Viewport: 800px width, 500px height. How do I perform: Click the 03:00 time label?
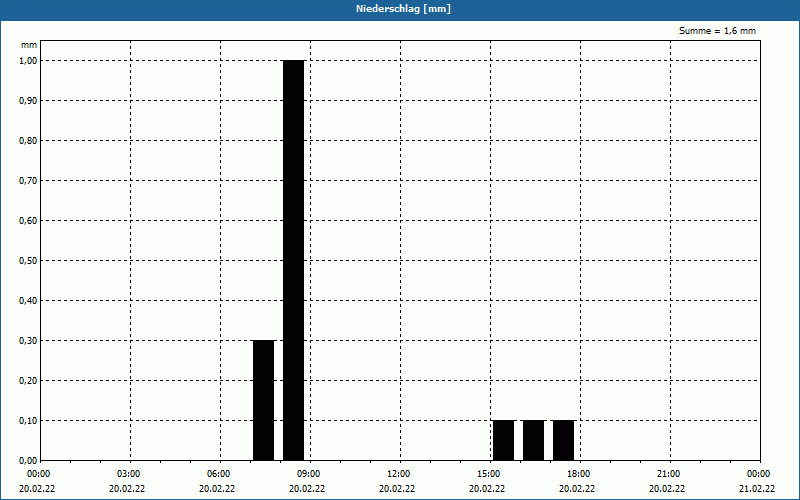tap(129, 474)
